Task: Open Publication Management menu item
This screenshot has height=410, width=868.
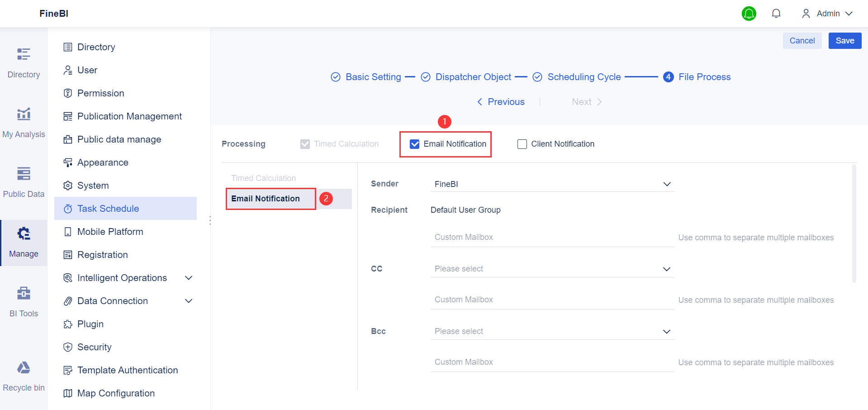Action: pos(125,116)
